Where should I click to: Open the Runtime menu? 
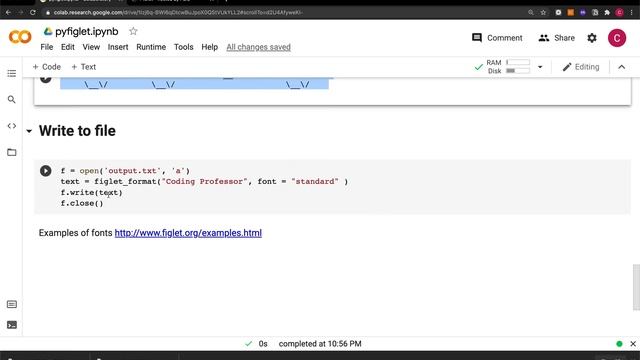(151, 47)
